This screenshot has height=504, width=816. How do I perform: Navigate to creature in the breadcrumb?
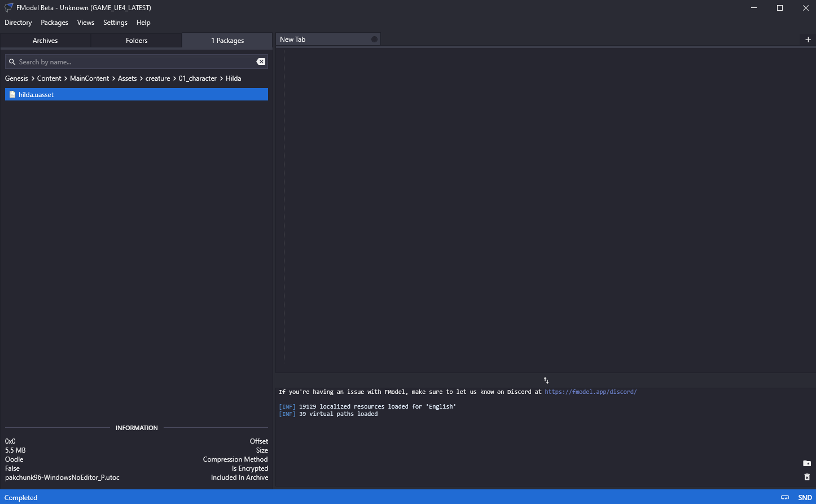point(158,78)
